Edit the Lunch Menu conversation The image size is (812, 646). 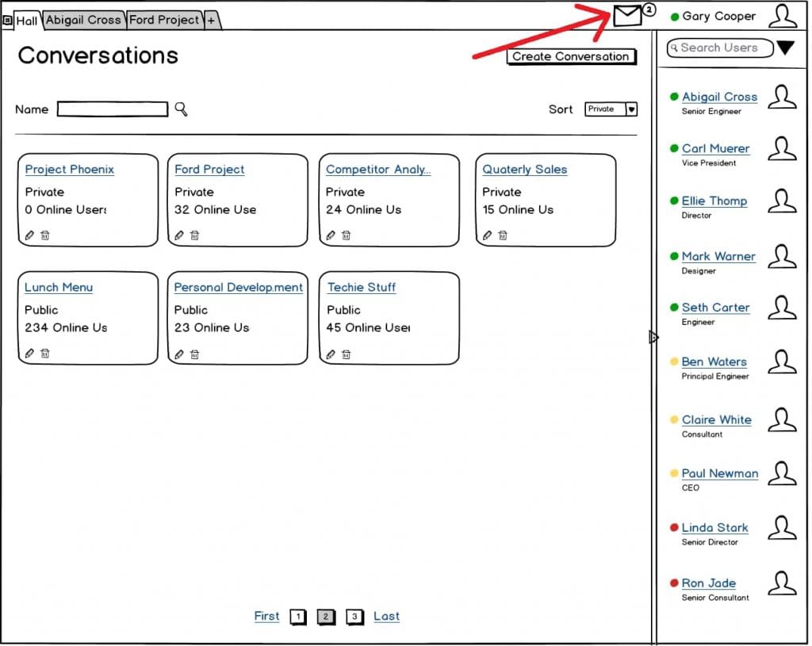pos(29,354)
